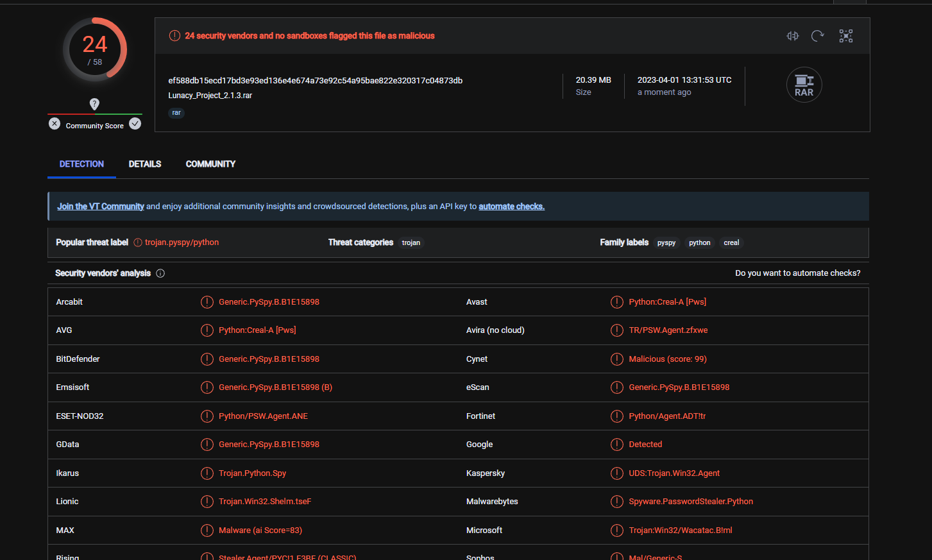The height and width of the screenshot is (560, 932).
Task: Select the trojan threat category tag
Action: [x=411, y=242]
